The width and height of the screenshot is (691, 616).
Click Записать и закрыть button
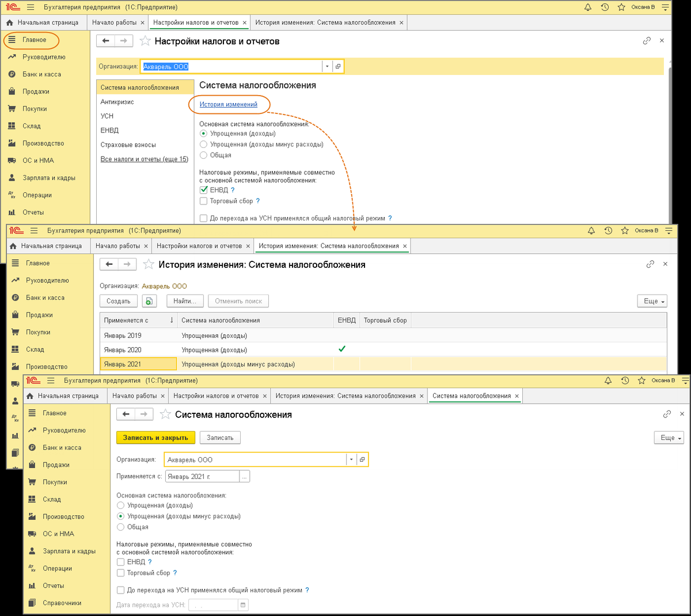click(x=155, y=438)
